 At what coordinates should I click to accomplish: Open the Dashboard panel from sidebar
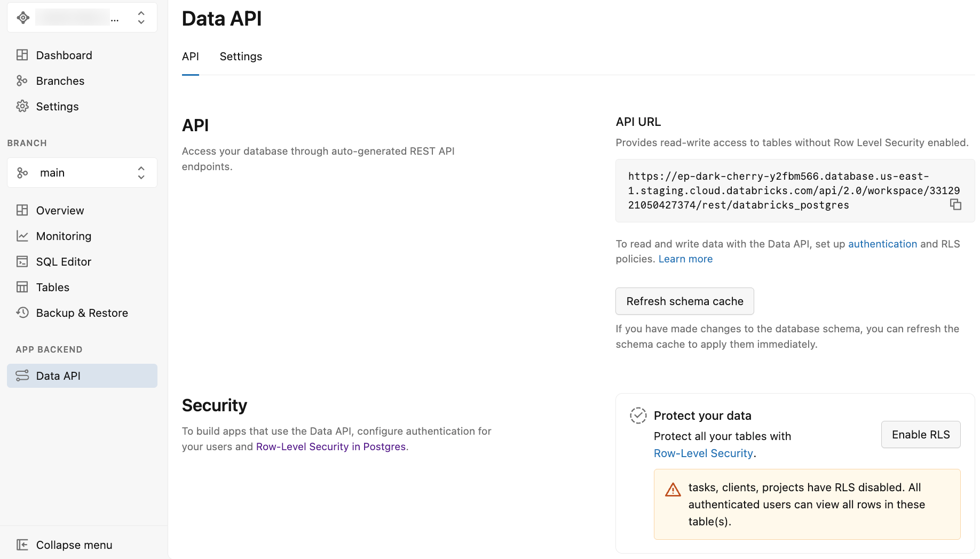click(x=64, y=55)
